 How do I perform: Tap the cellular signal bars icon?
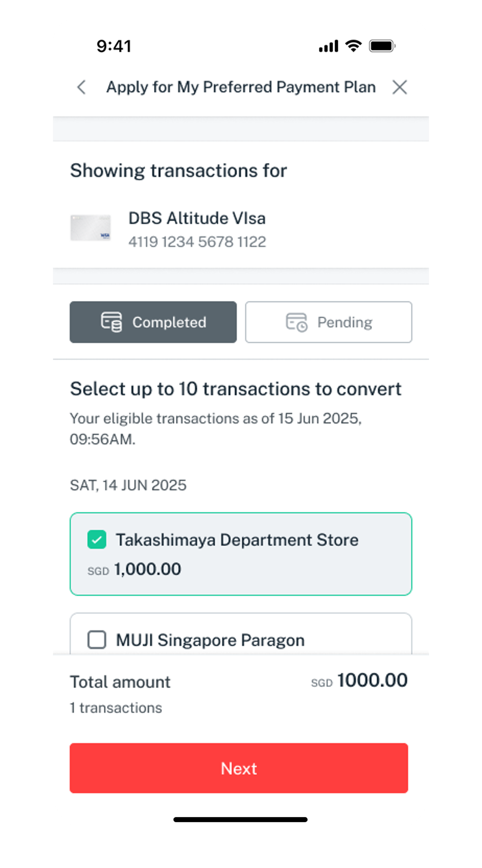coord(328,46)
